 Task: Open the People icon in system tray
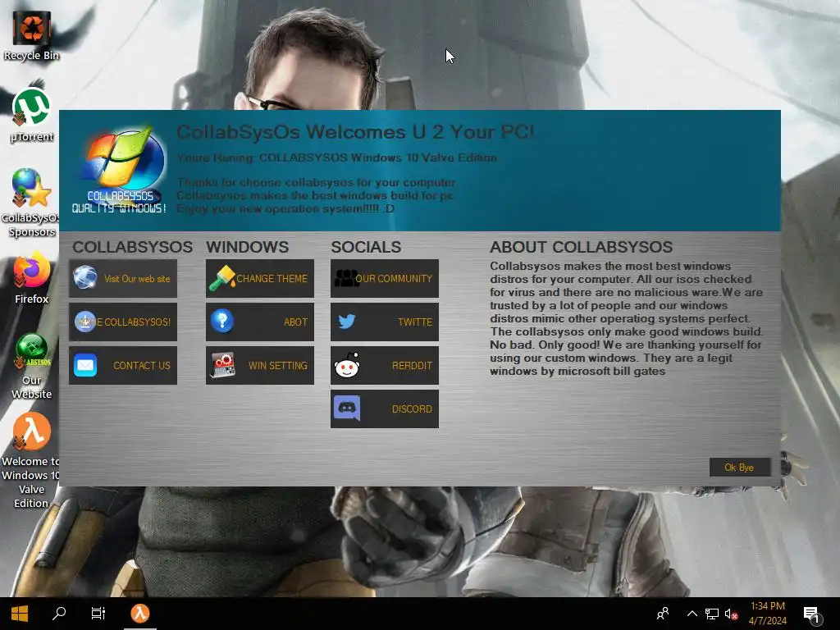tap(663, 614)
